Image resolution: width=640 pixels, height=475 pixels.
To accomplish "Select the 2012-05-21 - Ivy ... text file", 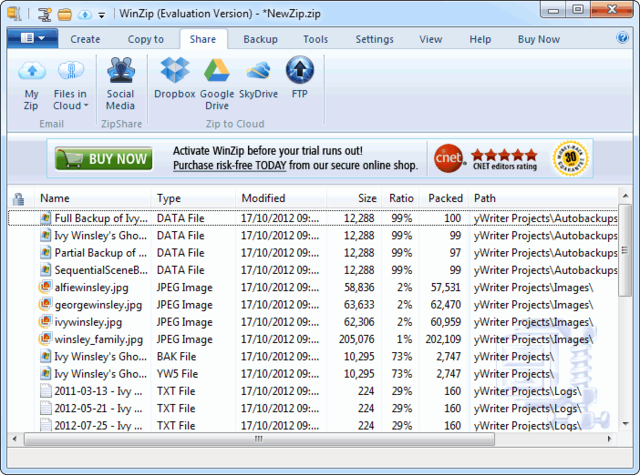I will coord(313,408).
